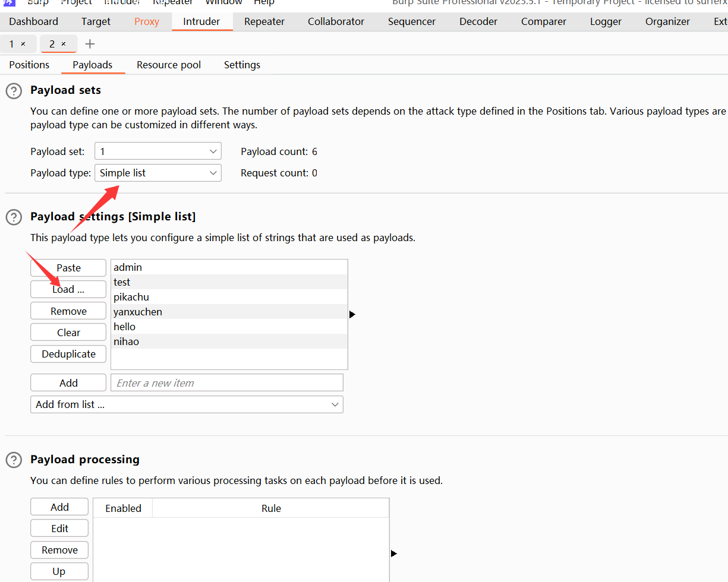Select the yanxuchen payload entry

point(229,312)
